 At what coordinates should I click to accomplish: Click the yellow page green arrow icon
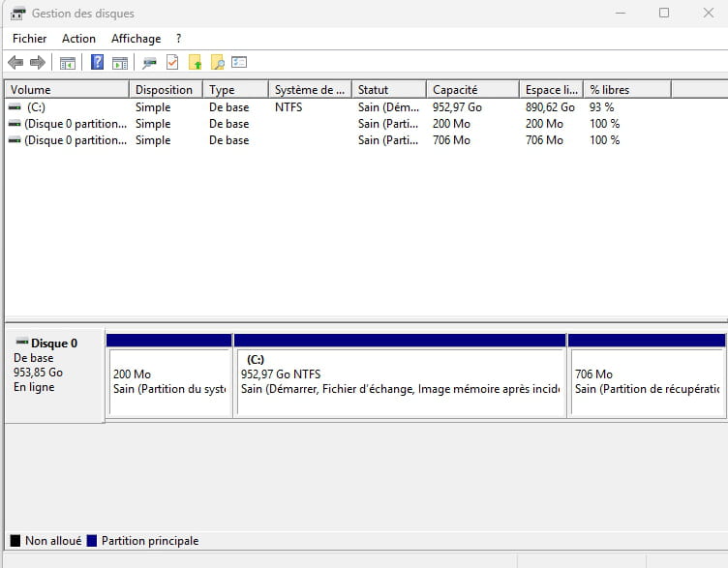196,63
